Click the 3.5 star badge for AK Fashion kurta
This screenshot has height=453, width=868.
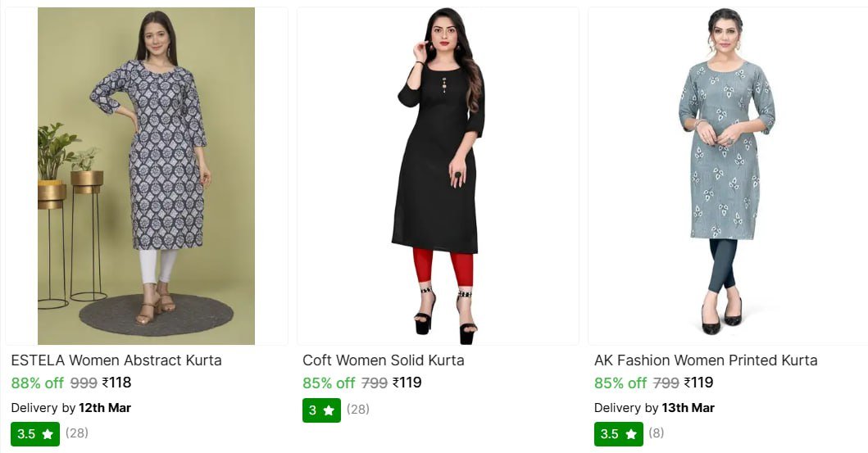click(618, 433)
